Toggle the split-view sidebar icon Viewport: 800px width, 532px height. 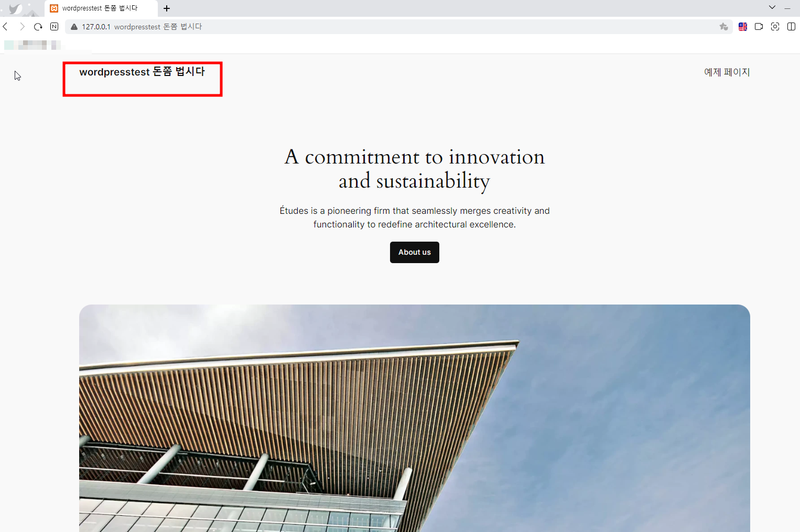pos(791,27)
